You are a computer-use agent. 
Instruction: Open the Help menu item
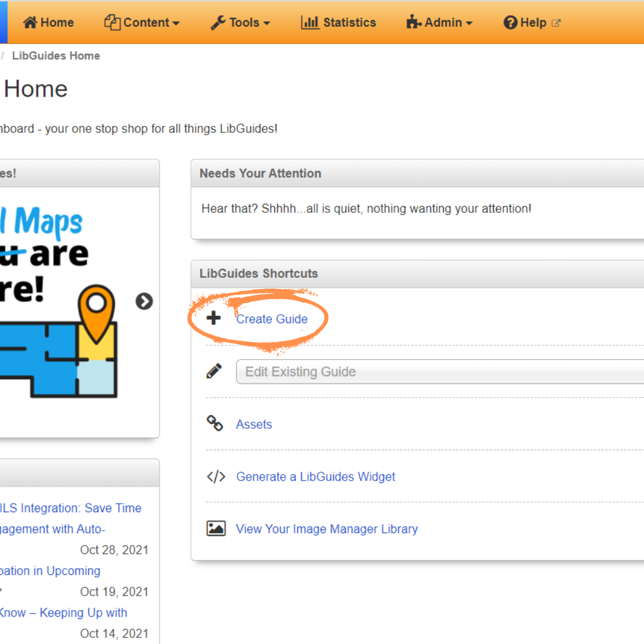(532, 23)
